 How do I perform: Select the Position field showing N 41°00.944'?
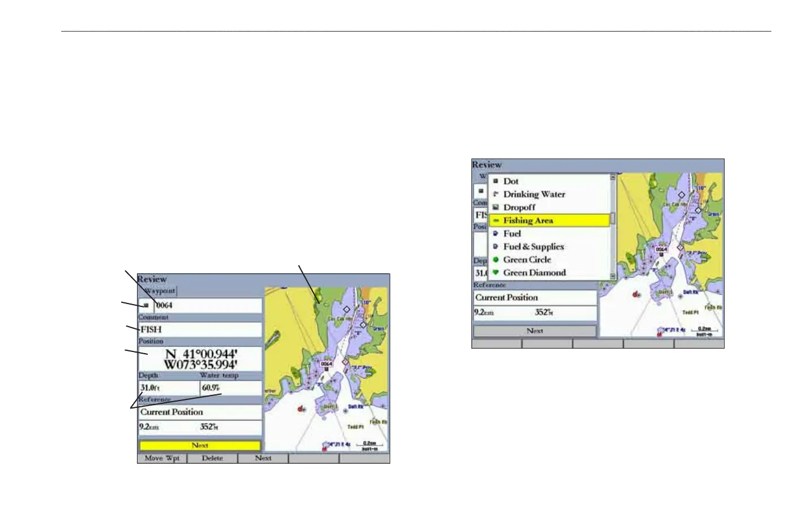point(200,359)
